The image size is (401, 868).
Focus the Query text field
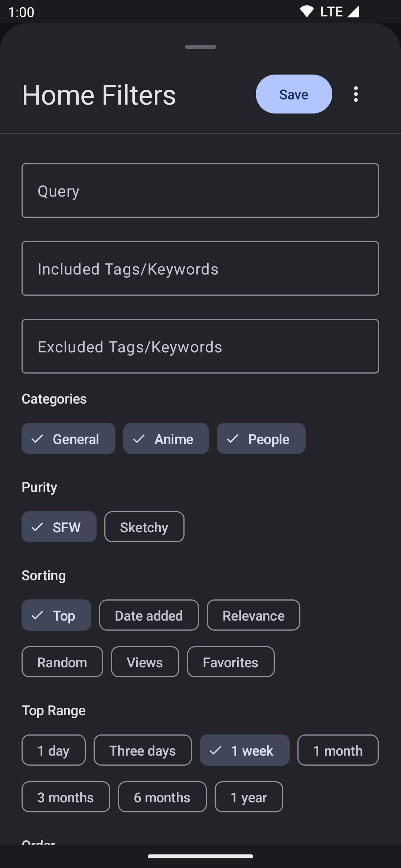(x=200, y=191)
